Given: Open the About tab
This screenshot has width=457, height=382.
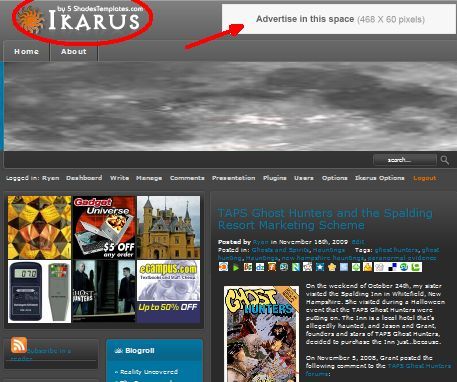Looking at the screenshot, I should tap(74, 51).
